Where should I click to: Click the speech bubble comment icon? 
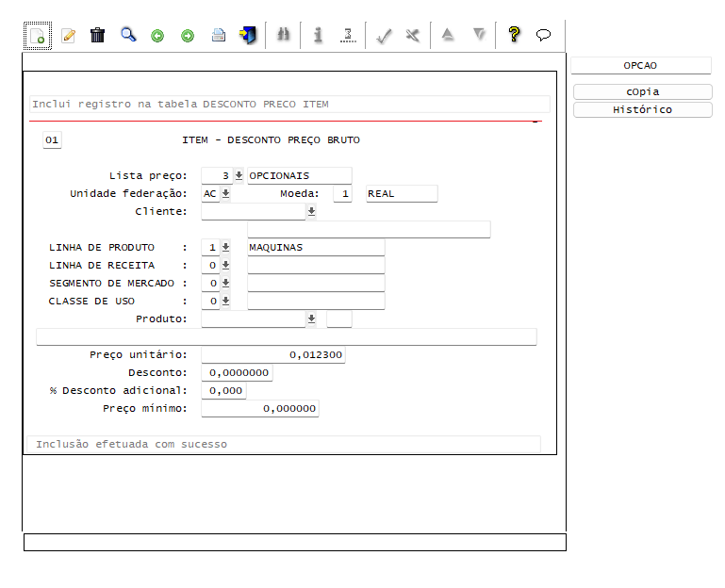tap(543, 35)
